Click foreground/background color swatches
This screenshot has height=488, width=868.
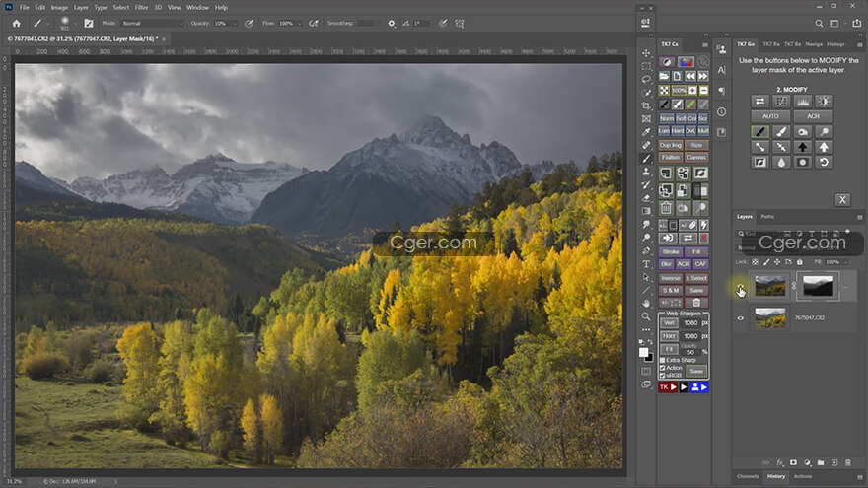pyautogui.click(x=645, y=354)
